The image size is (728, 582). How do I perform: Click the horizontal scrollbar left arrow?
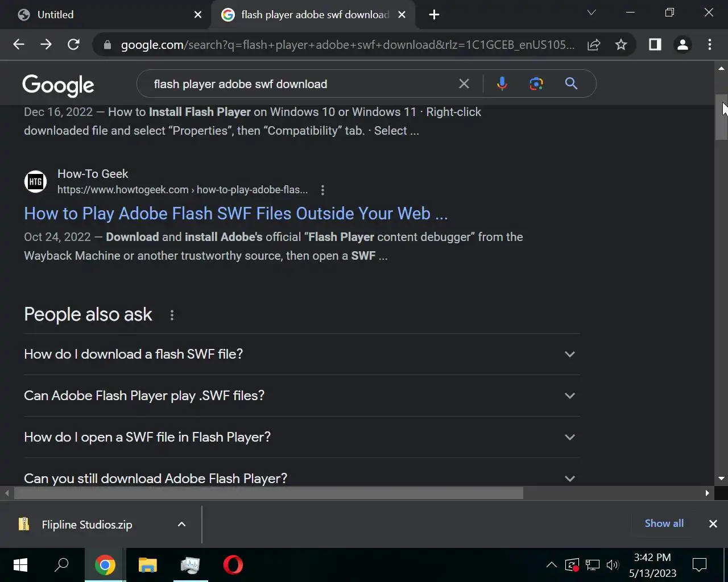[x=7, y=493]
